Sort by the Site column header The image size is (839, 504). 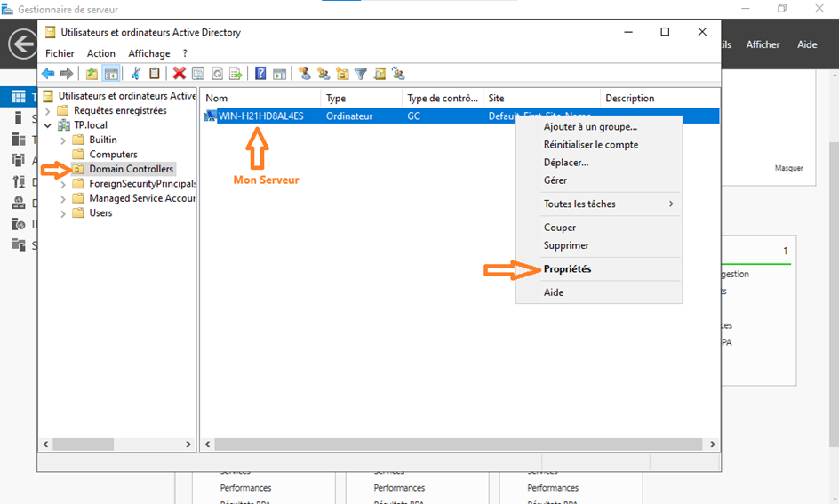click(x=541, y=99)
